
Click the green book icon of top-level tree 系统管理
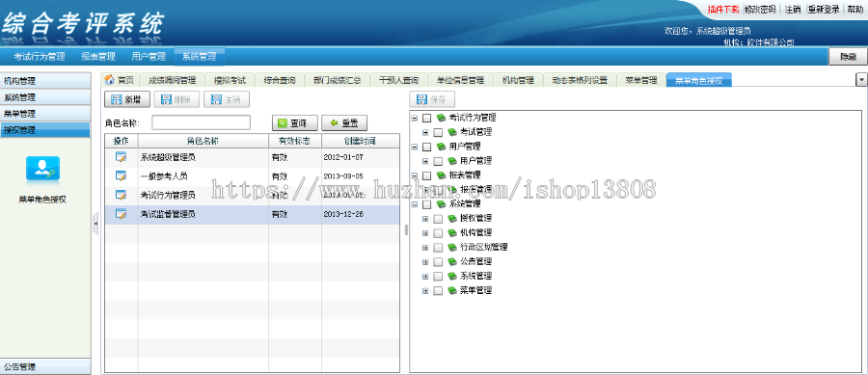coord(441,204)
